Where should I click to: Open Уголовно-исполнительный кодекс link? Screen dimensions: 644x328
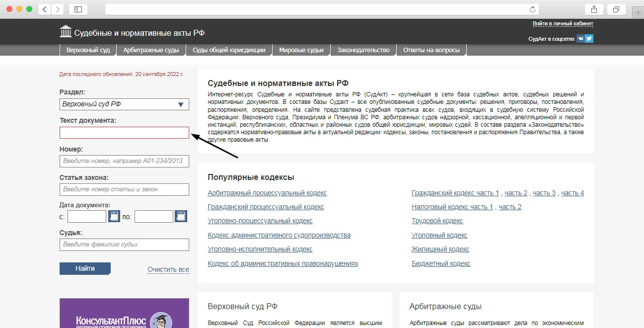(x=260, y=249)
